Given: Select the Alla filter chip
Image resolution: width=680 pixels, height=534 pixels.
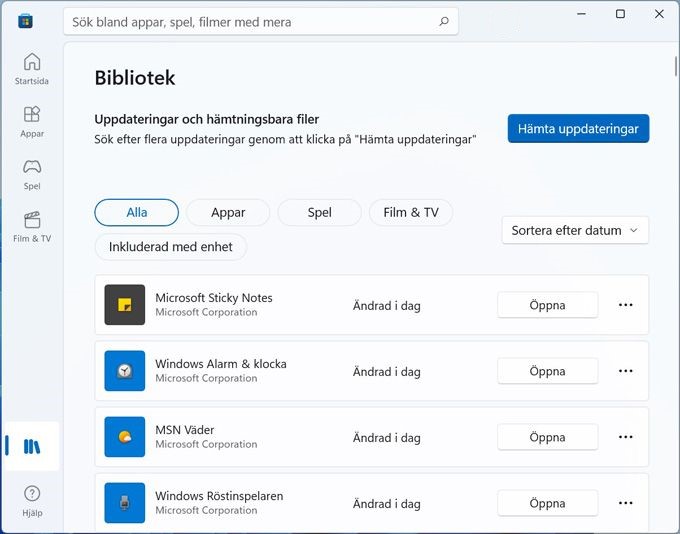Looking at the screenshot, I should click(137, 213).
